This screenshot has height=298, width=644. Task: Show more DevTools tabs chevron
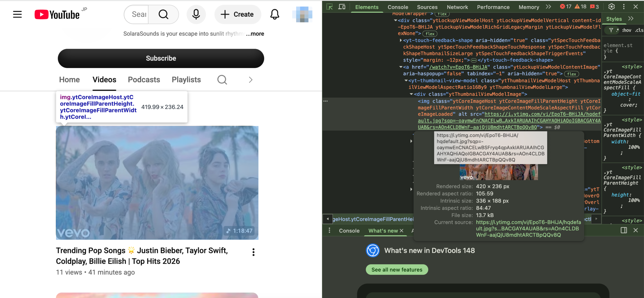coord(548,7)
